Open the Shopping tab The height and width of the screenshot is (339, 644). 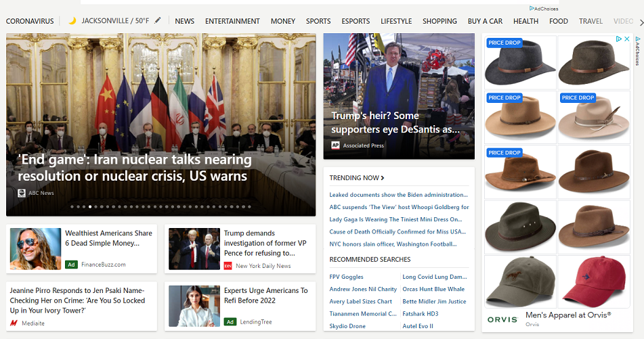point(439,21)
